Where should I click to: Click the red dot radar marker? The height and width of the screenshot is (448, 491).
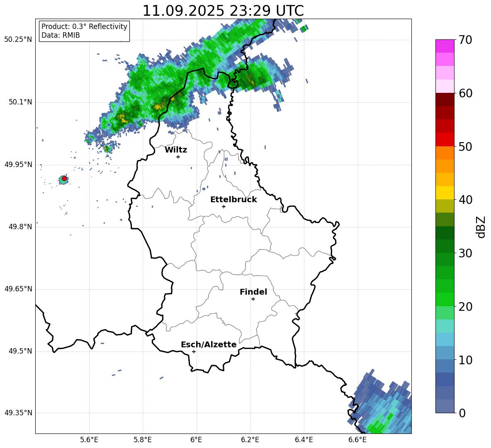point(64,179)
